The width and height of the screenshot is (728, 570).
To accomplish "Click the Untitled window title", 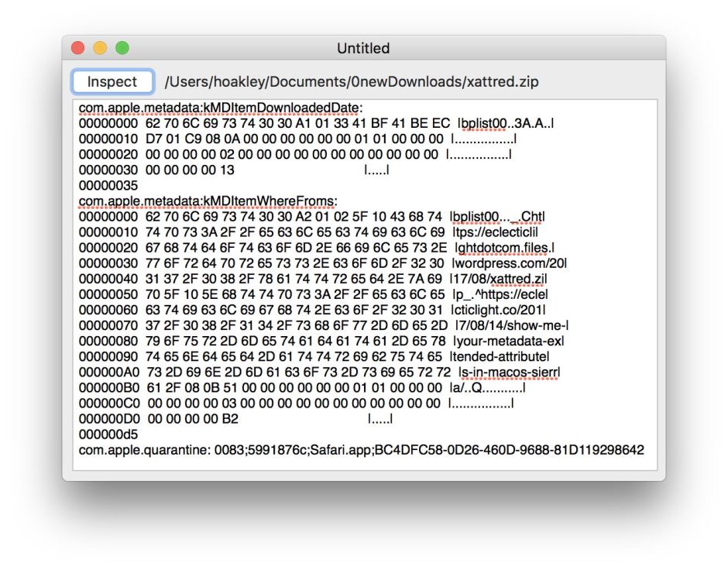I will coord(363,48).
